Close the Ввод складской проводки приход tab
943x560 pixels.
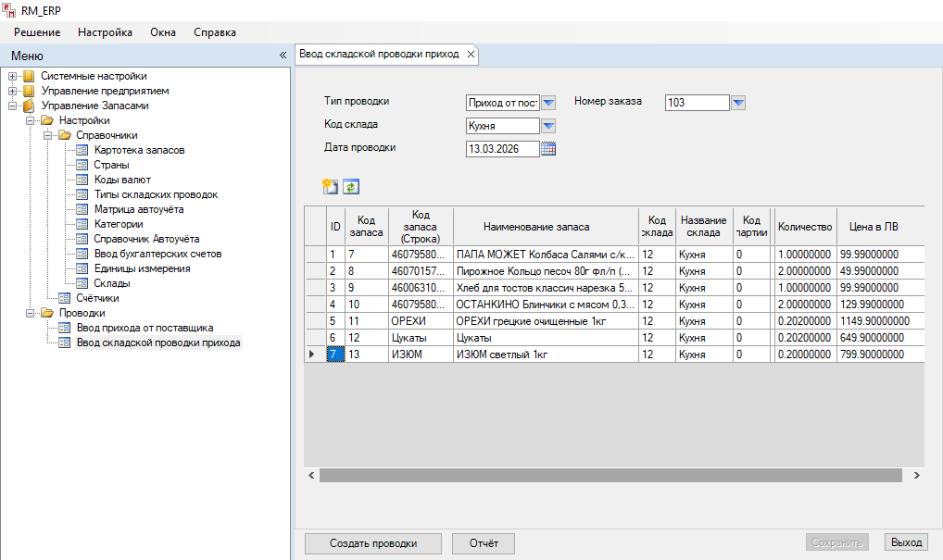click(x=471, y=55)
